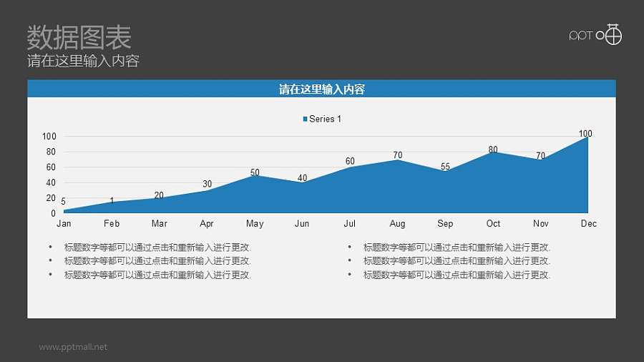Click the y-axis value 60

point(51,167)
